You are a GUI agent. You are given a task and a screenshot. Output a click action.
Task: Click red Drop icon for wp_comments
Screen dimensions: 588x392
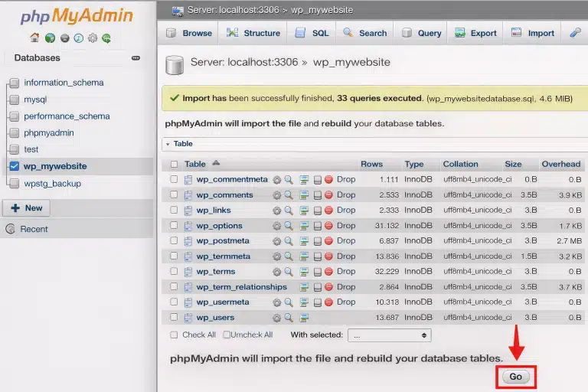[329, 195]
